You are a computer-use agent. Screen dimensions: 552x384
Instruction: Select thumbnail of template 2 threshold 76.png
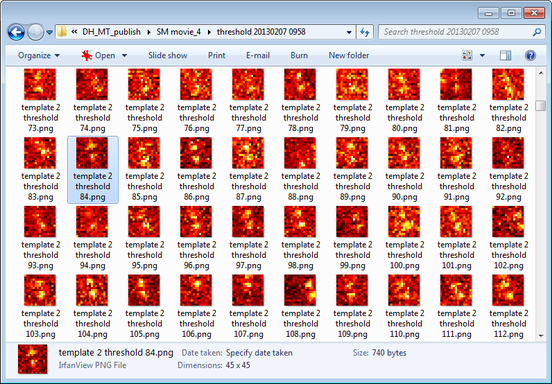point(196,84)
